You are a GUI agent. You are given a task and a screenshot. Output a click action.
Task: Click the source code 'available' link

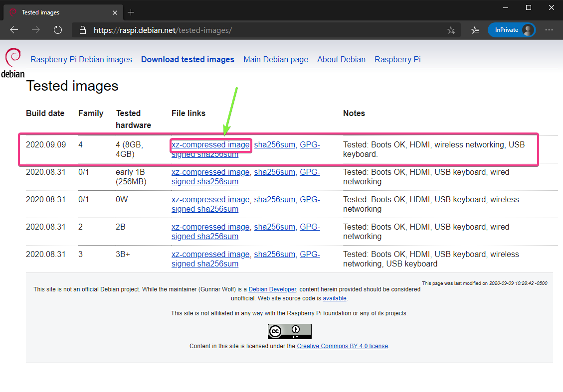click(x=334, y=298)
